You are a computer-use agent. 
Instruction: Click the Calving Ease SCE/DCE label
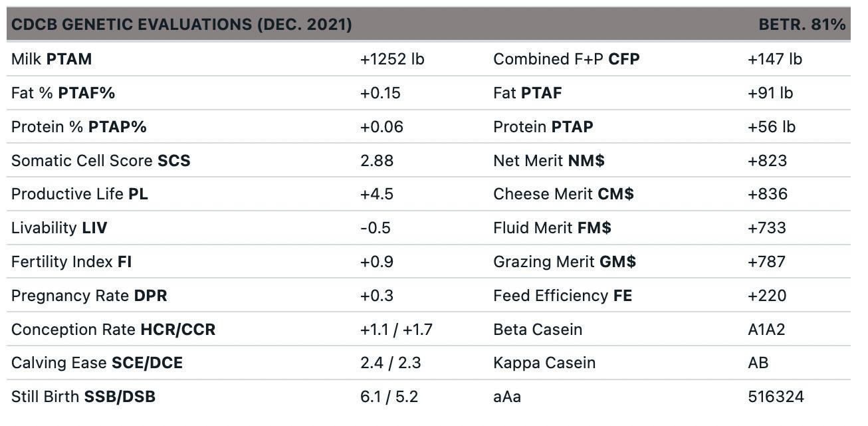(x=97, y=363)
